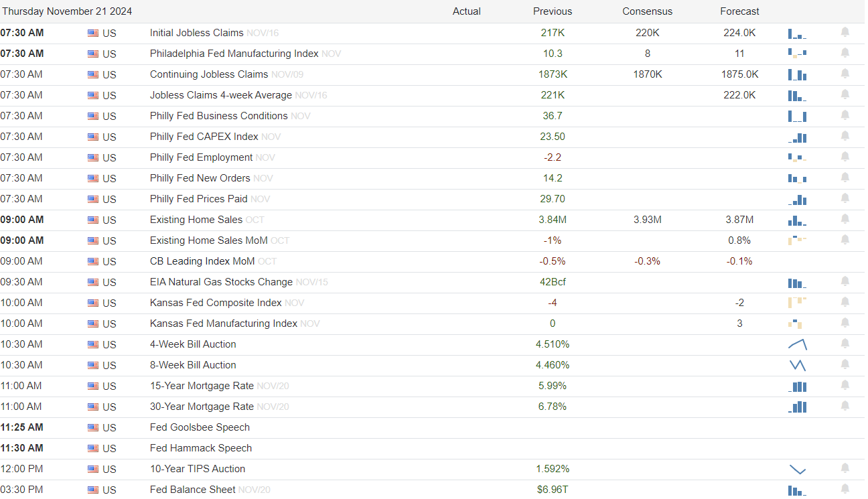Open Fed Hammack Speech link
The width and height of the screenshot is (868, 499).
click(201, 448)
